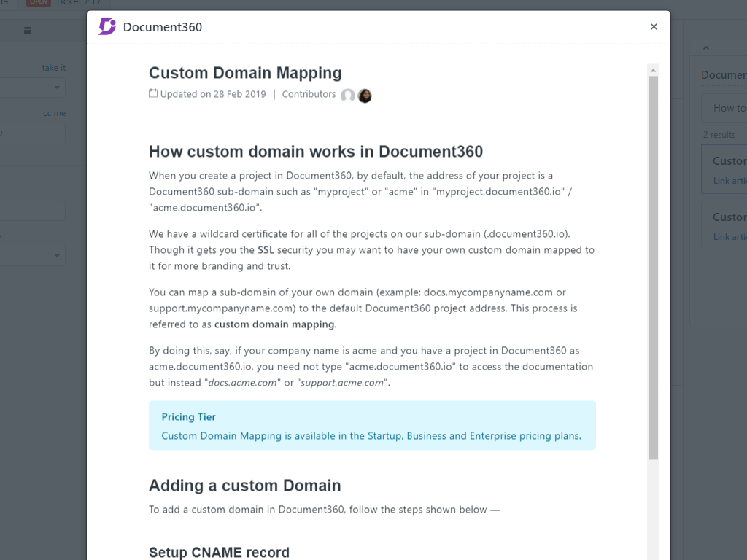
Task: Close the Document360 article popup
Action: (654, 27)
